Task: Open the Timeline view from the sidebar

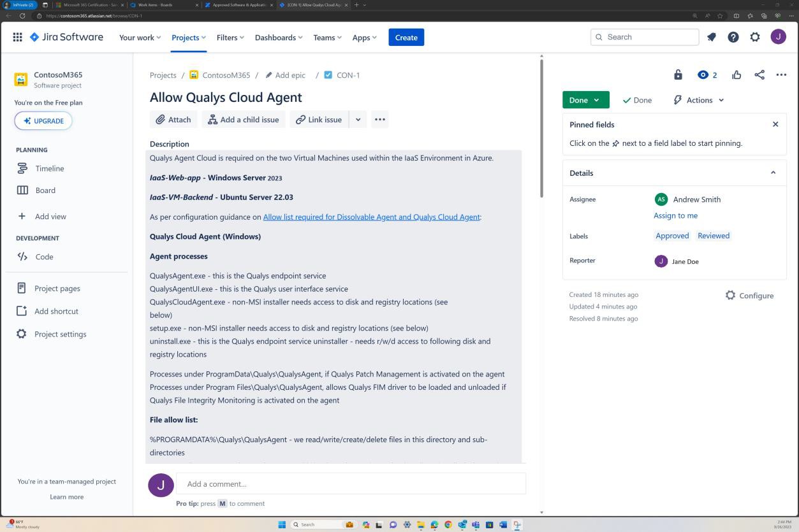Action: point(49,168)
